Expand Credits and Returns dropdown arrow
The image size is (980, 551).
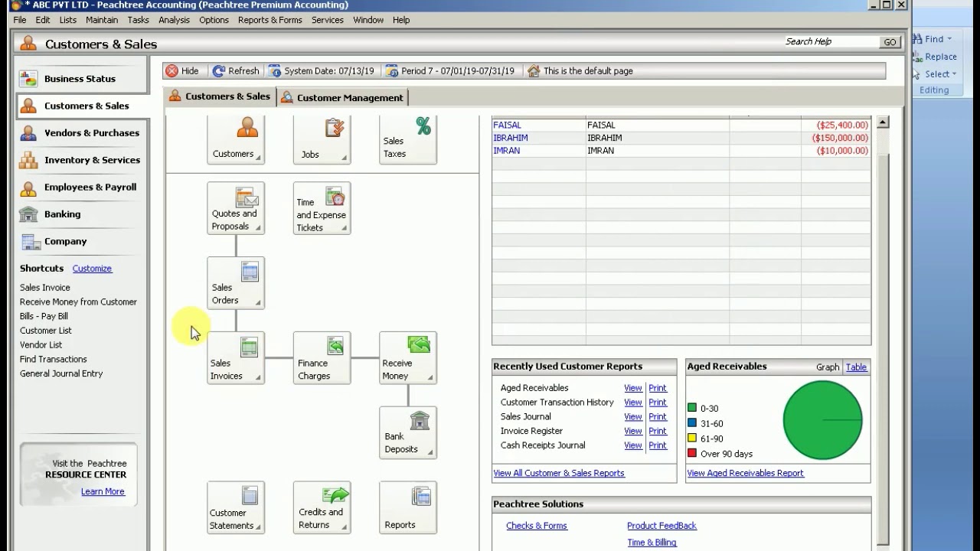(x=344, y=527)
